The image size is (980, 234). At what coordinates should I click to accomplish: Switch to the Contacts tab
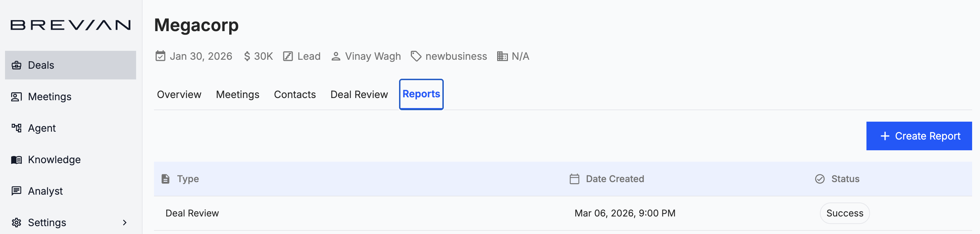click(x=295, y=94)
